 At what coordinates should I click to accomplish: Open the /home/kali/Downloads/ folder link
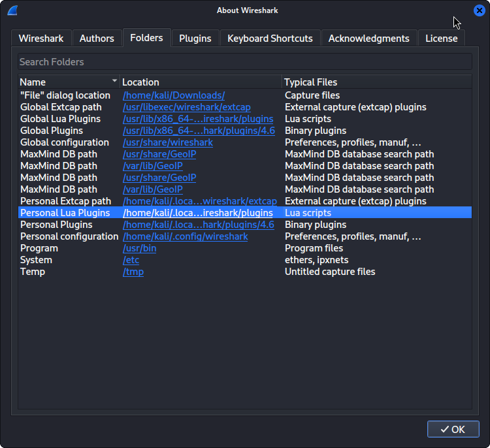tap(174, 95)
